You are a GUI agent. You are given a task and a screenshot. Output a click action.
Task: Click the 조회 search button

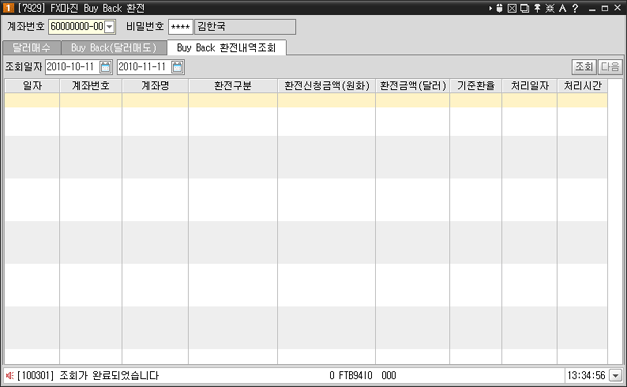(584, 66)
